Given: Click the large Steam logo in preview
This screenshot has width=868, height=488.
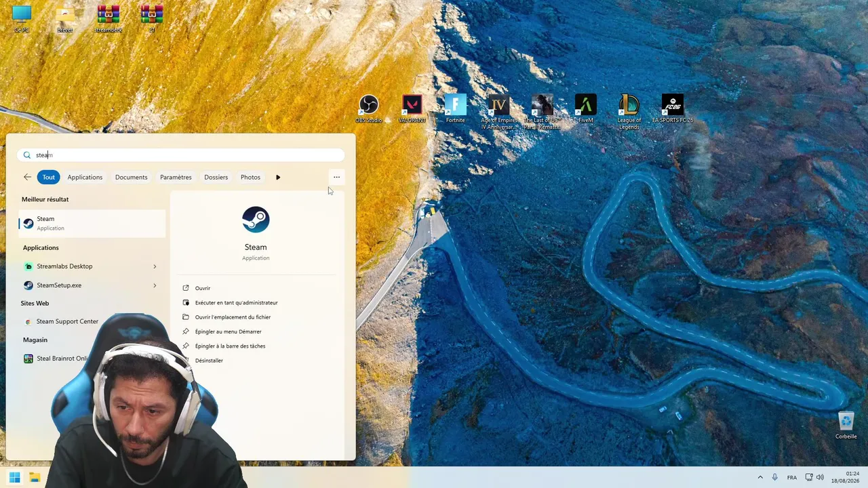Looking at the screenshot, I should (x=256, y=220).
